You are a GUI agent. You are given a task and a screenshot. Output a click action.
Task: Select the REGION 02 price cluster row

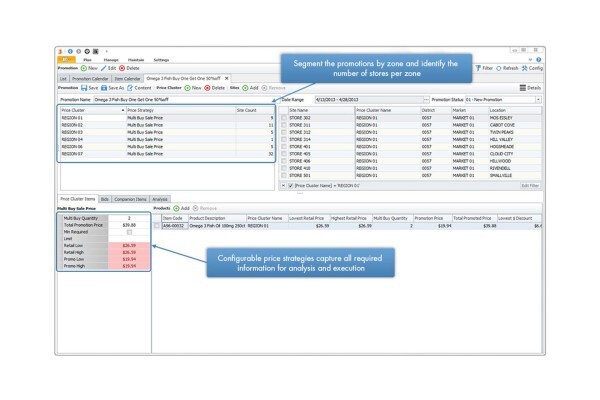click(x=167, y=125)
